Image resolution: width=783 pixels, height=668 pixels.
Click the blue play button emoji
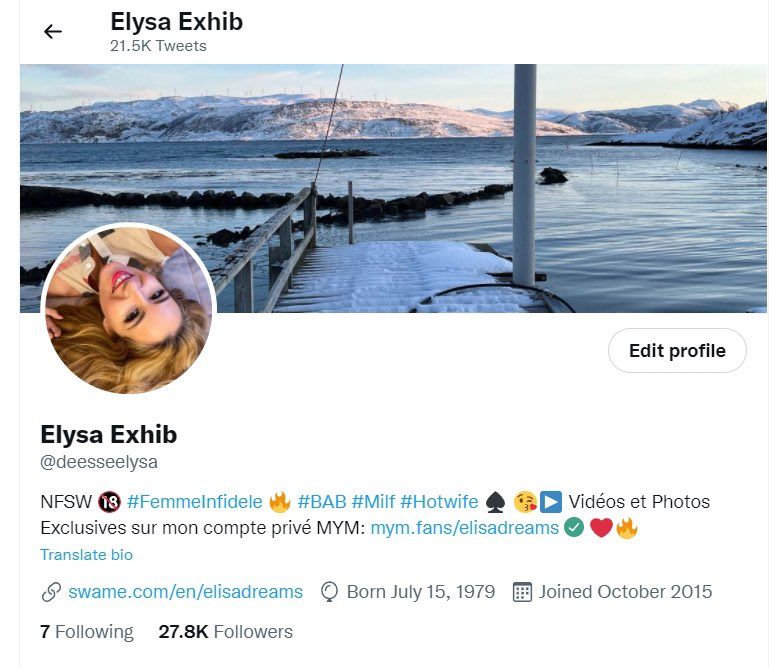click(x=551, y=502)
